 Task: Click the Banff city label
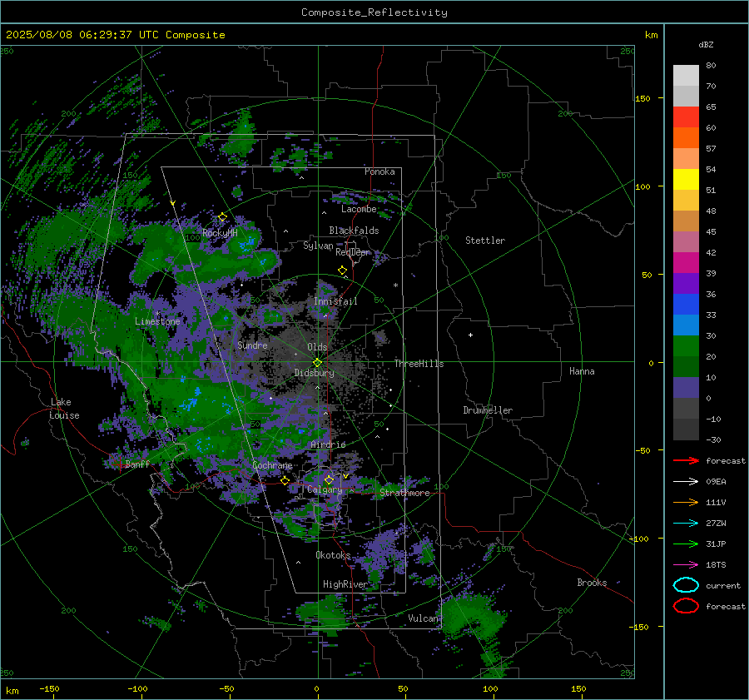click(x=137, y=464)
